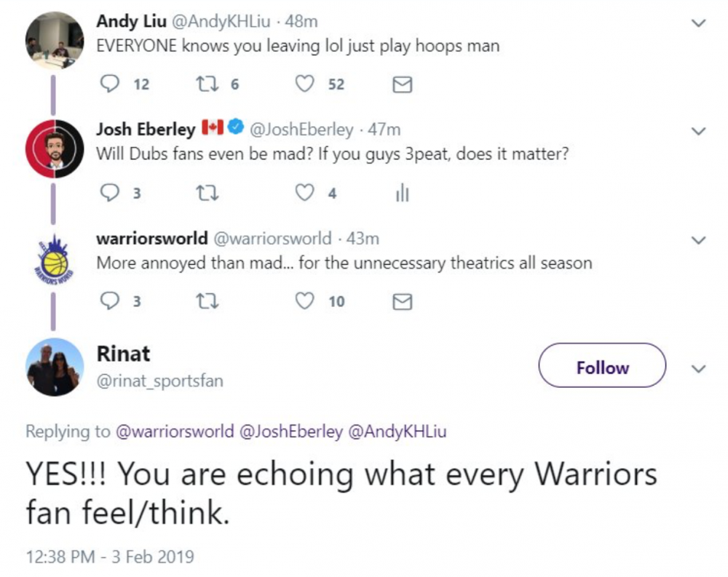Expand options chevron on Josh Eberley's tweet
The width and height of the screenshot is (728, 577).
point(698,132)
